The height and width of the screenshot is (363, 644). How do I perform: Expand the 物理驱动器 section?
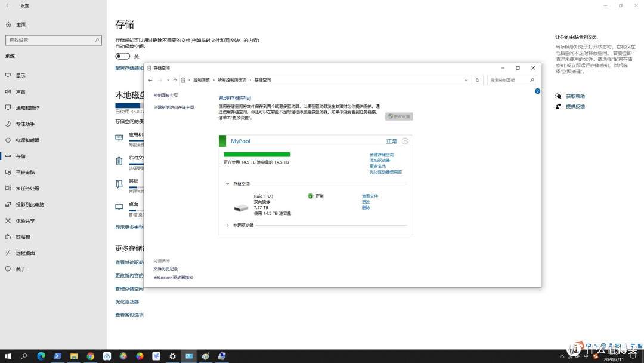pyautogui.click(x=227, y=225)
